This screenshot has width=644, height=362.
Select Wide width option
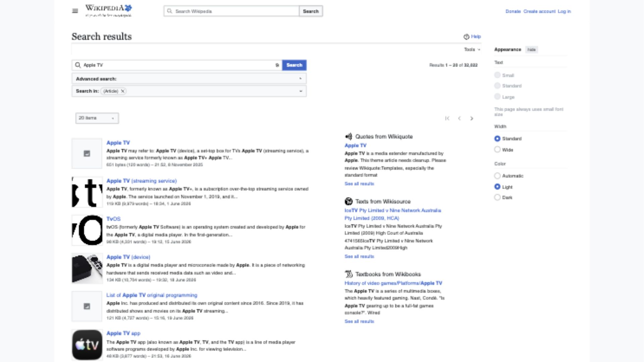click(x=497, y=149)
